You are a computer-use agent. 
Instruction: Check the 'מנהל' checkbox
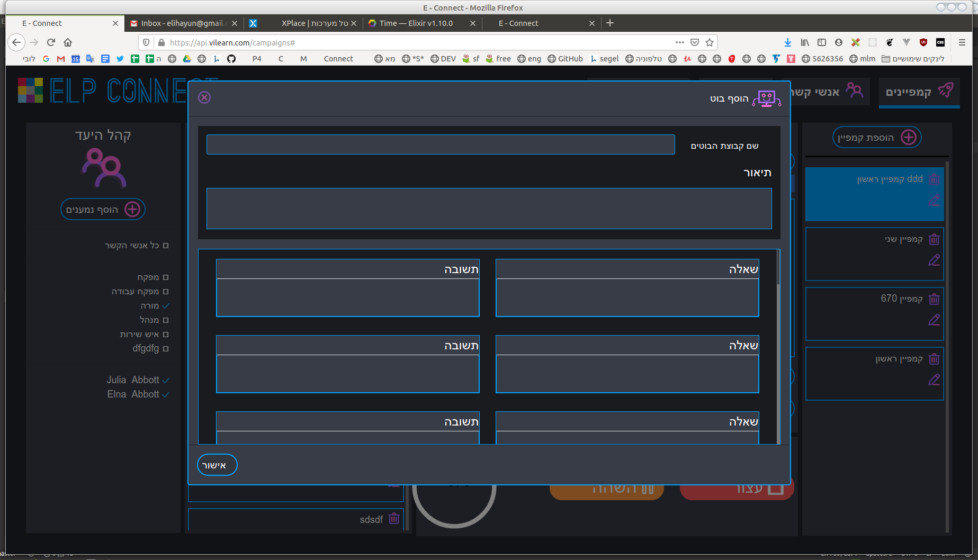[x=166, y=320]
